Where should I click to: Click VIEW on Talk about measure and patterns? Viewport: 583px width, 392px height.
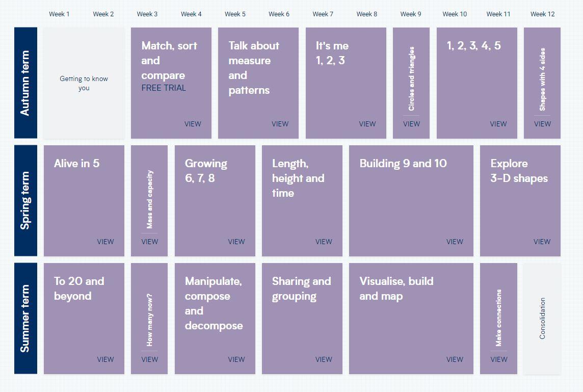click(280, 124)
